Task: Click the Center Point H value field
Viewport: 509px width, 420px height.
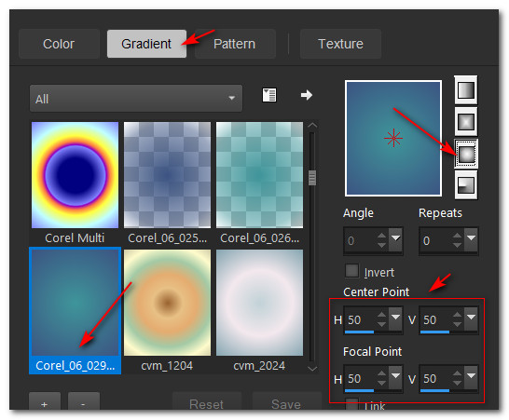Action: (x=361, y=319)
